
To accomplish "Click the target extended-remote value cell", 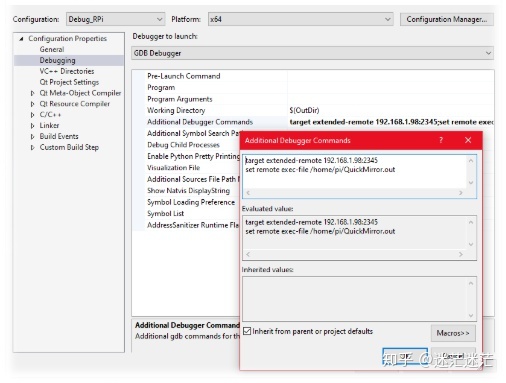I will (391, 122).
